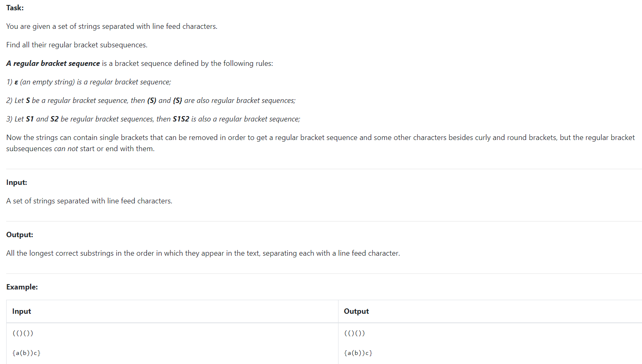Click the 'Now the strings can contain' paragraph
Viewport: 642px width, 364px height.
[x=320, y=143]
